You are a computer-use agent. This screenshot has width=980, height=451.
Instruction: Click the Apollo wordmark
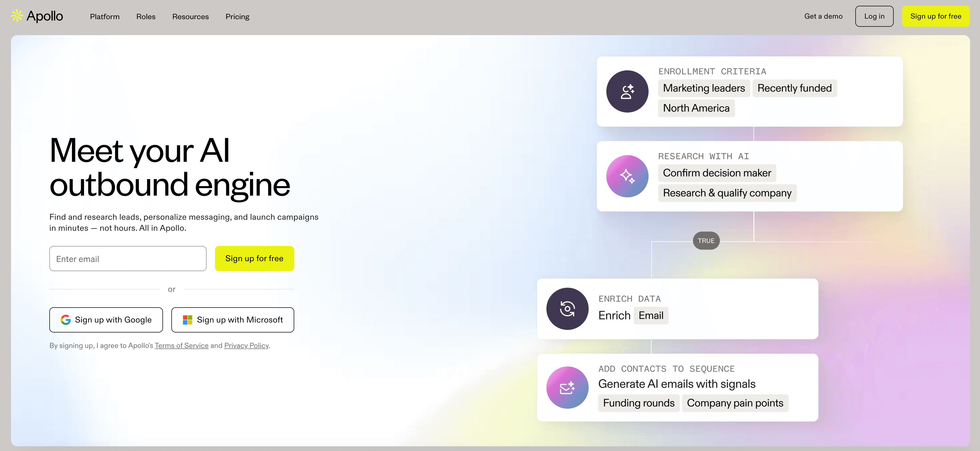(x=45, y=16)
